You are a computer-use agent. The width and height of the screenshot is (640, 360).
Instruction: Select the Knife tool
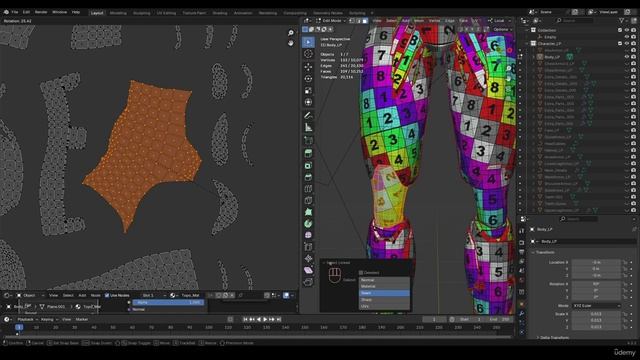click(x=309, y=200)
